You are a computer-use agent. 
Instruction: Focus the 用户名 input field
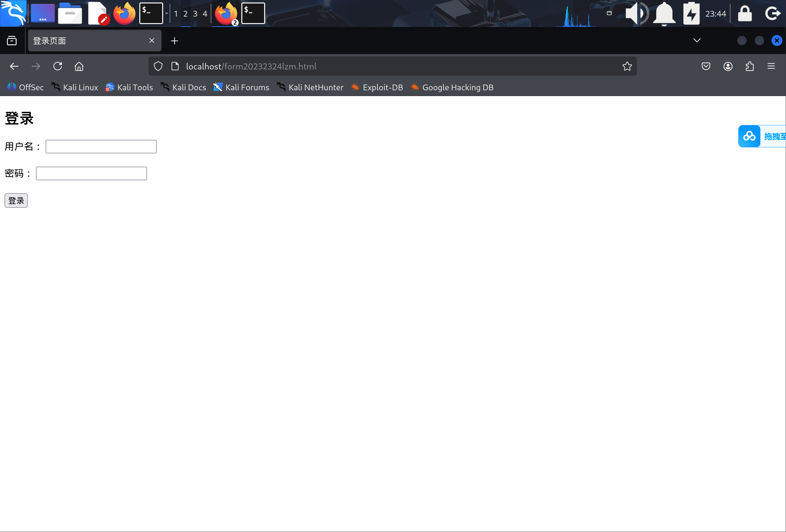(x=101, y=146)
